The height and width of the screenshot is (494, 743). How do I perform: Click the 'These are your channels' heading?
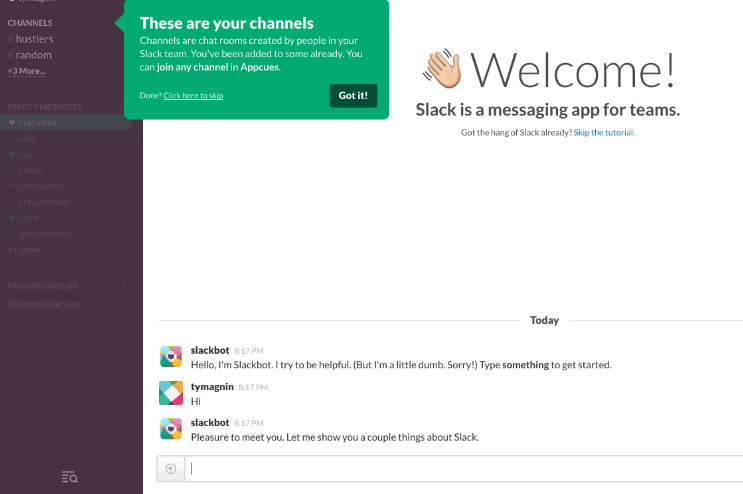pos(227,23)
